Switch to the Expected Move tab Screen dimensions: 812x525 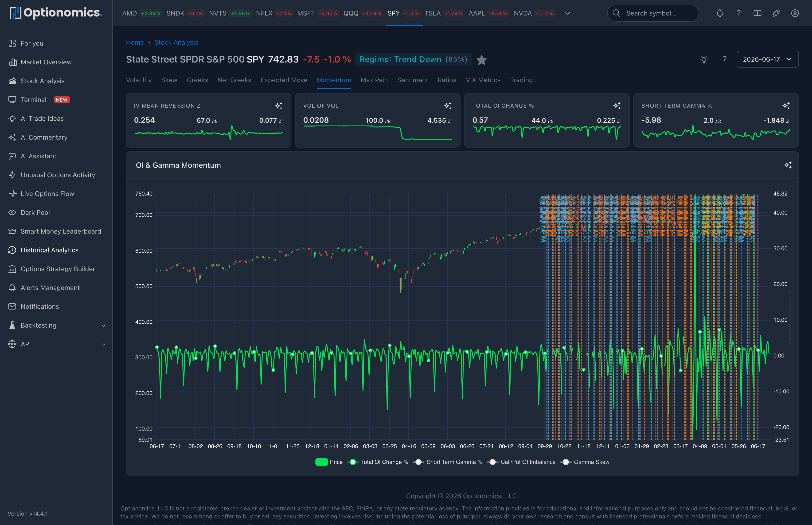(284, 80)
